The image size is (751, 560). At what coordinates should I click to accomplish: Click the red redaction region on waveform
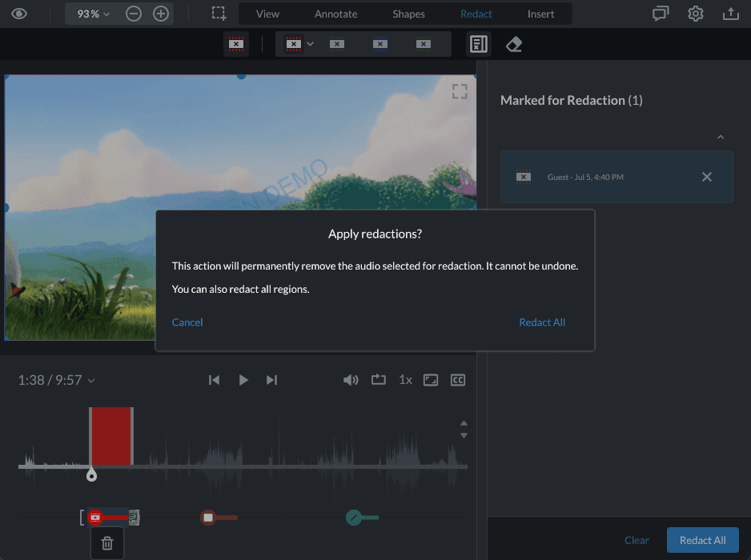point(110,436)
